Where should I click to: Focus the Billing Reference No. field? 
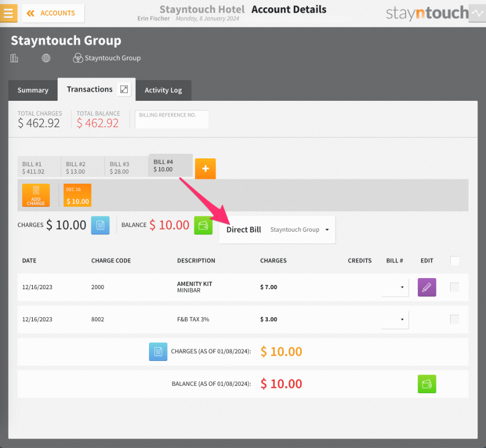click(x=171, y=119)
